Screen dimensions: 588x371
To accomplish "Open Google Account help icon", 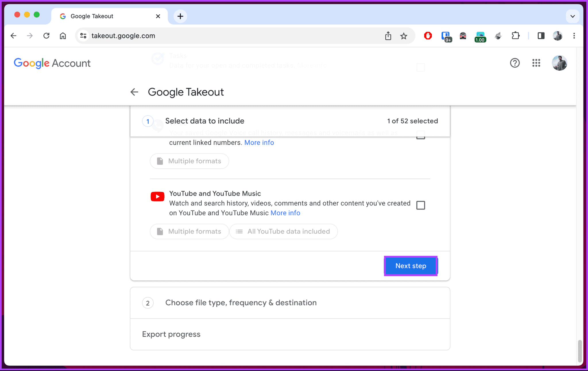I will [515, 63].
